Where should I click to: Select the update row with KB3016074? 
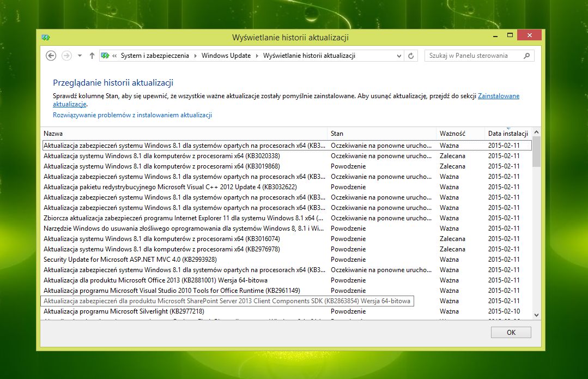click(287, 239)
